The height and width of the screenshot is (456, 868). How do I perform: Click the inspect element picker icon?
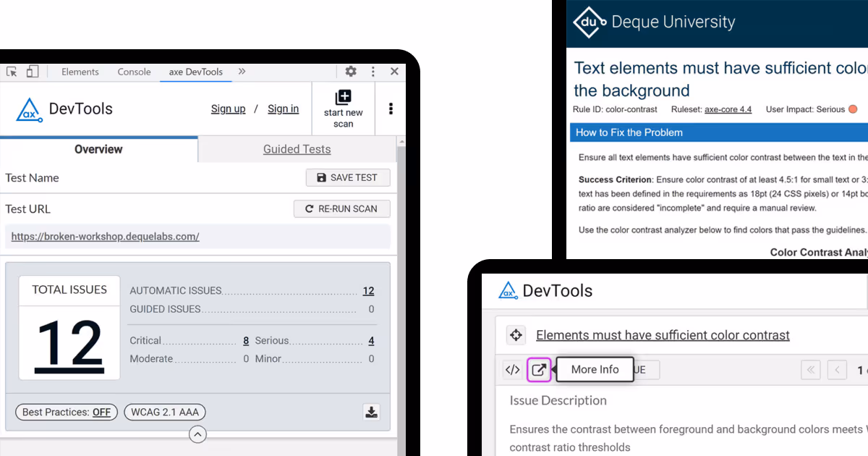pyautogui.click(x=12, y=72)
